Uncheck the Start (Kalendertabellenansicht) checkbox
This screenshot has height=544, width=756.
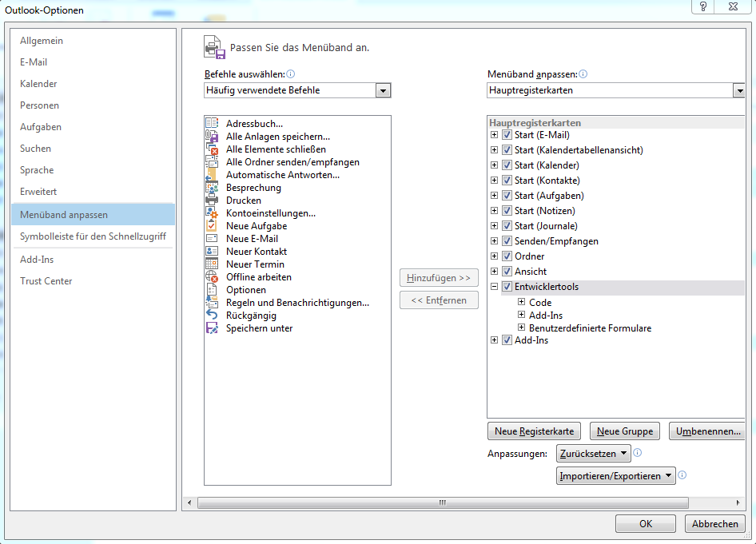click(507, 150)
